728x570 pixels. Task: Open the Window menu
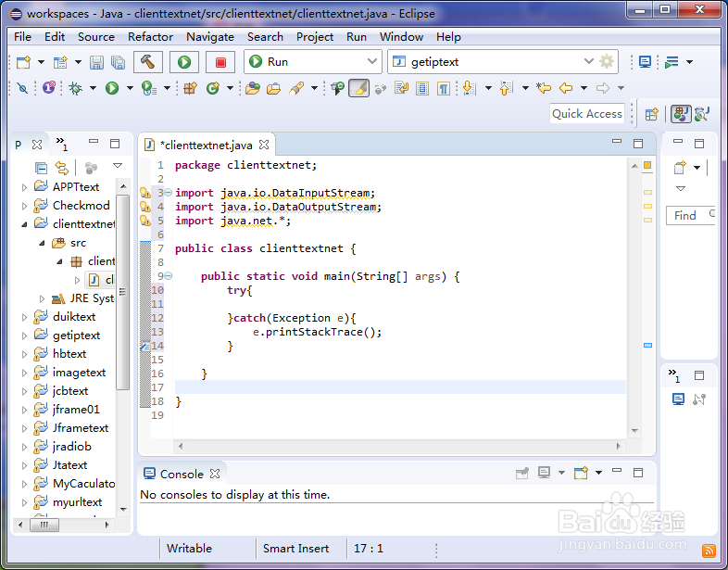click(x=401, y=37)
